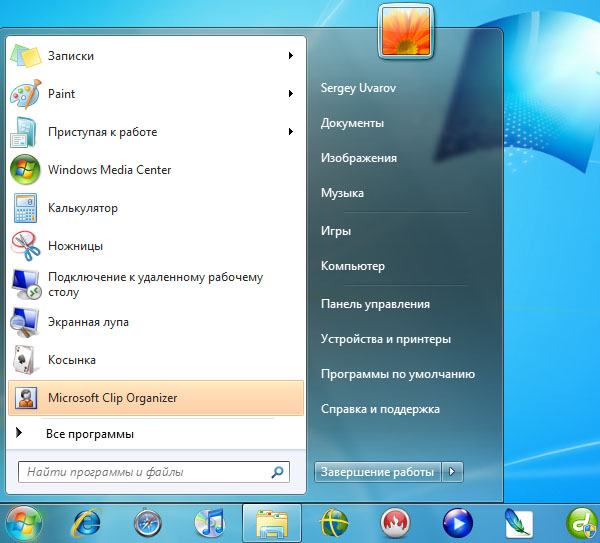
Task: Open iTunes music note taskbar icon
Action: click(209, 523)
